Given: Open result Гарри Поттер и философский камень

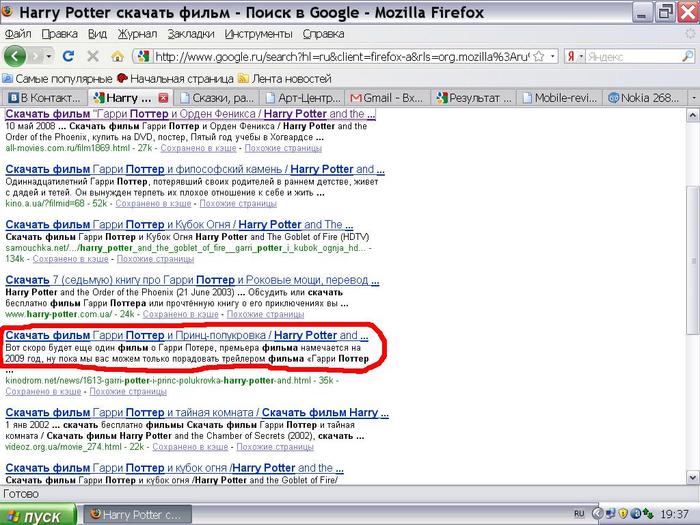Looking at the screenshot, I should (x=195, y=170).
